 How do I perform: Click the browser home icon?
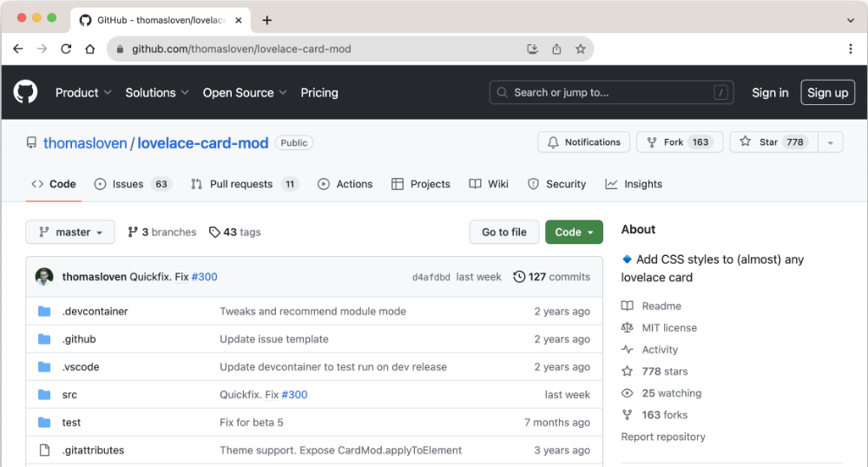89,49
